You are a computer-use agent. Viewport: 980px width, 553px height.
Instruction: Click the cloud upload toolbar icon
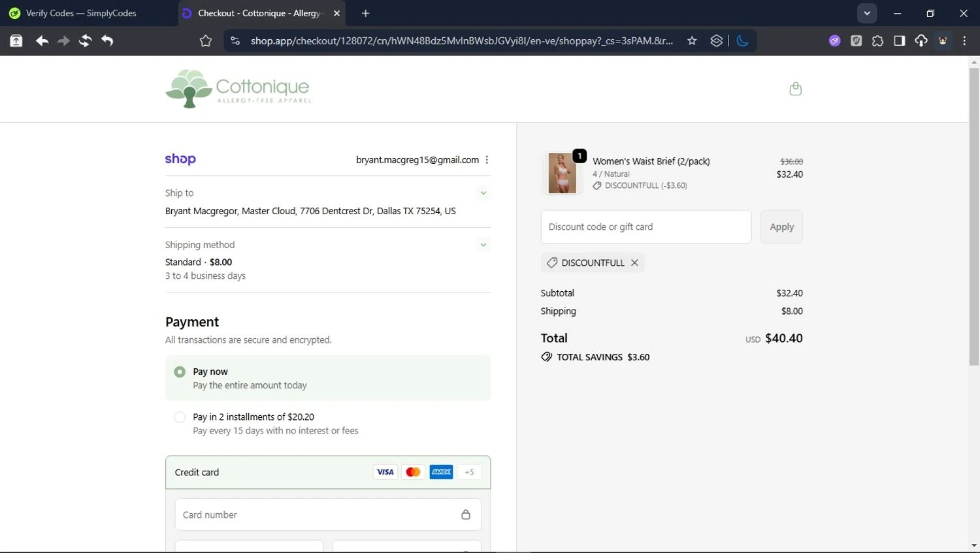click(921, 40)
